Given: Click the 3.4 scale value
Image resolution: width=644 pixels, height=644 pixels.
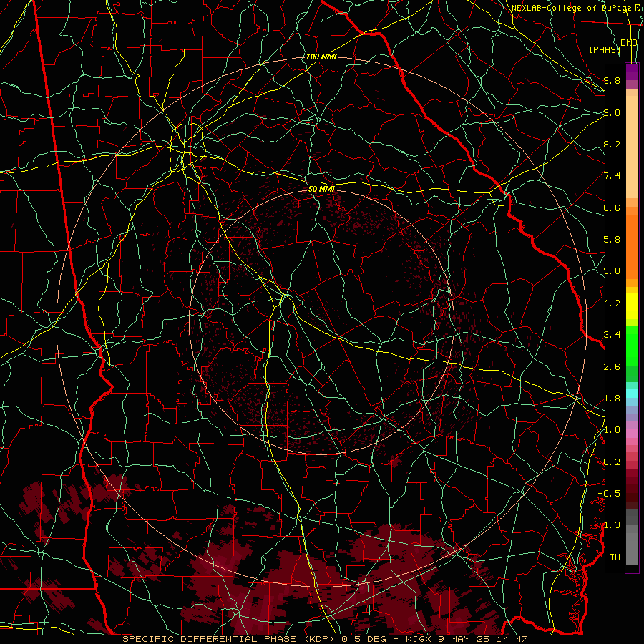Looking at the screenshot, I should 612,334.
